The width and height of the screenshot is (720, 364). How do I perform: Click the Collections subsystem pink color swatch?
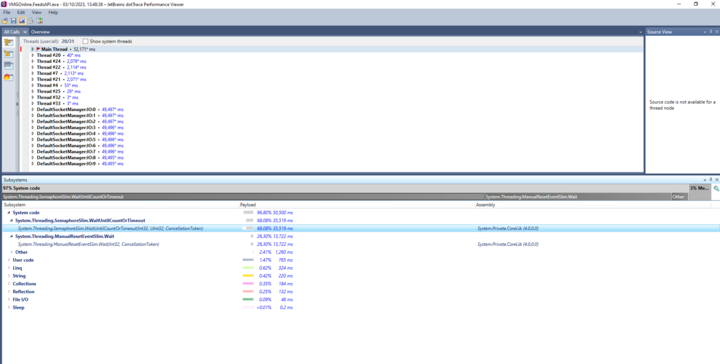pyautogui.click(x=248, y=284)
